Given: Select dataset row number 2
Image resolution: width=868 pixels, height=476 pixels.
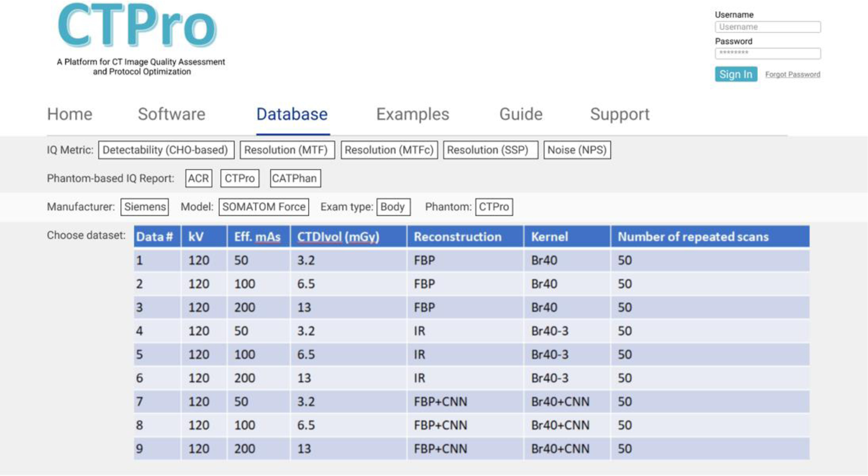Looking at the screenshot, I should tap(472, 284).
